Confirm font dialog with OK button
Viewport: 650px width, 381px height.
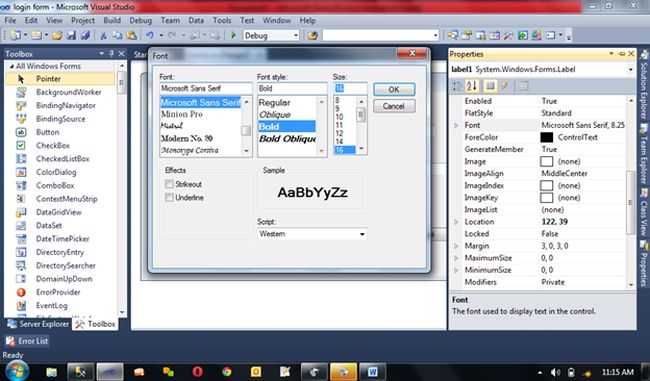tap(394, 90)
